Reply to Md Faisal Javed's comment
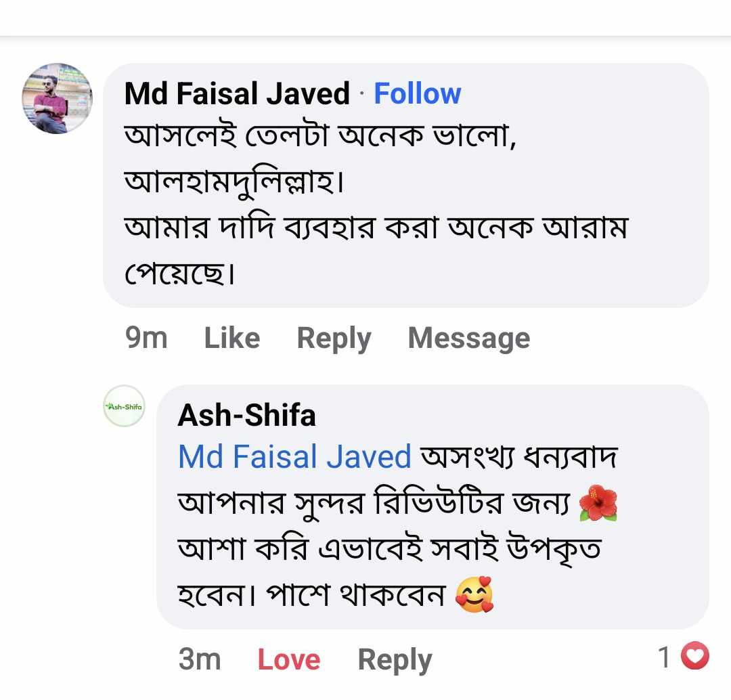731x700 pixels. click(334, 337)
